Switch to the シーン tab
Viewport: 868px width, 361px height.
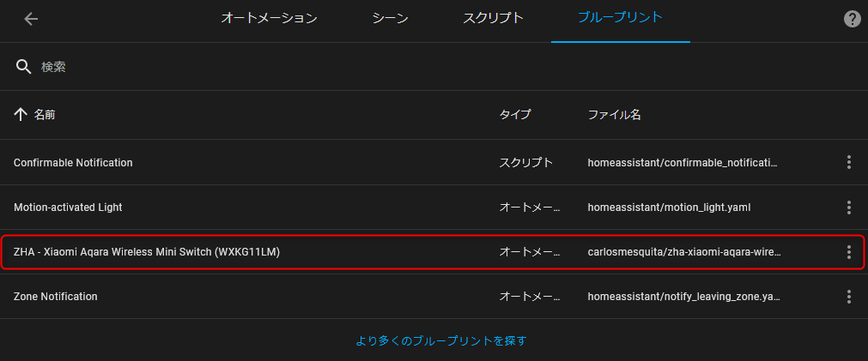[391, 18]
